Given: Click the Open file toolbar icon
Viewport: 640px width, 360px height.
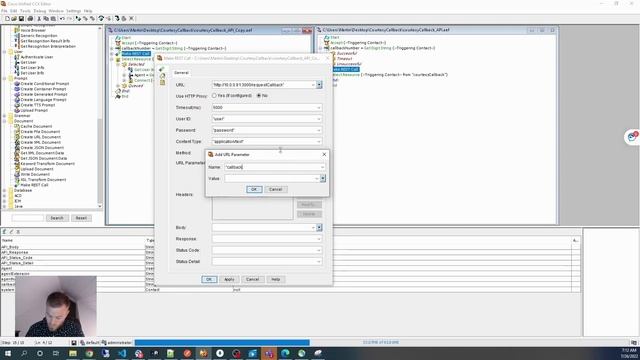Looking at the screenshot, I should point(14,19).
